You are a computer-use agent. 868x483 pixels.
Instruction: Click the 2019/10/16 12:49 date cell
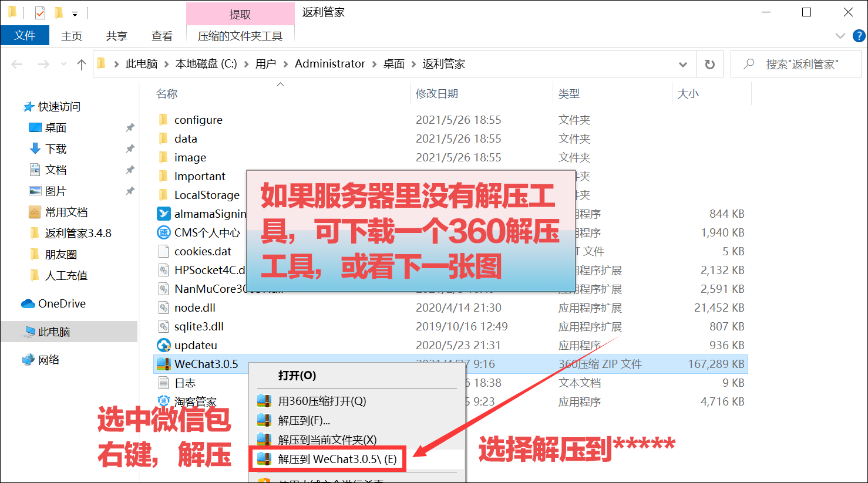click(462, 326)
